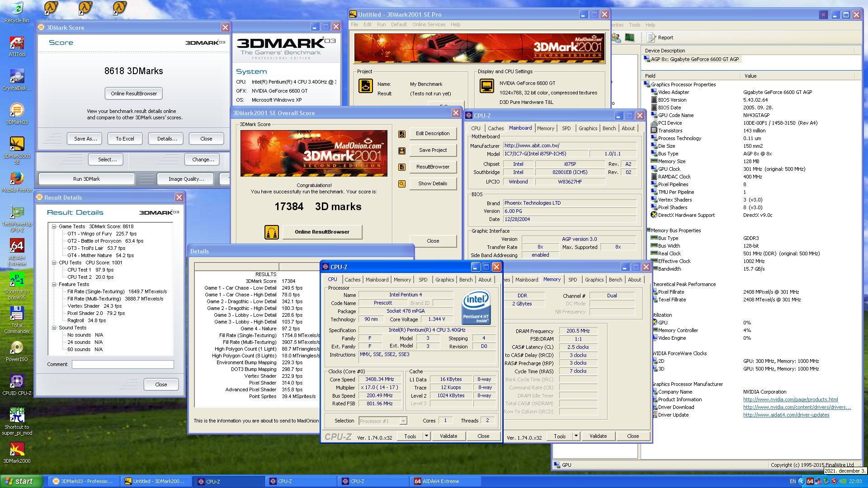868x488 pixels.
Task: Launch 3DMark2001 SE desktop icon
Action: pos(17,150)
